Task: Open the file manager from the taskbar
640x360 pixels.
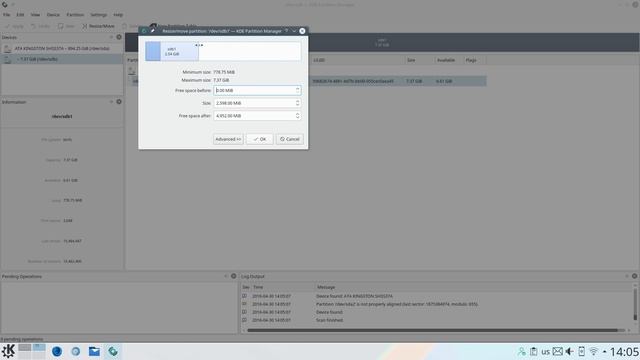Action: [x=94, y=351]
